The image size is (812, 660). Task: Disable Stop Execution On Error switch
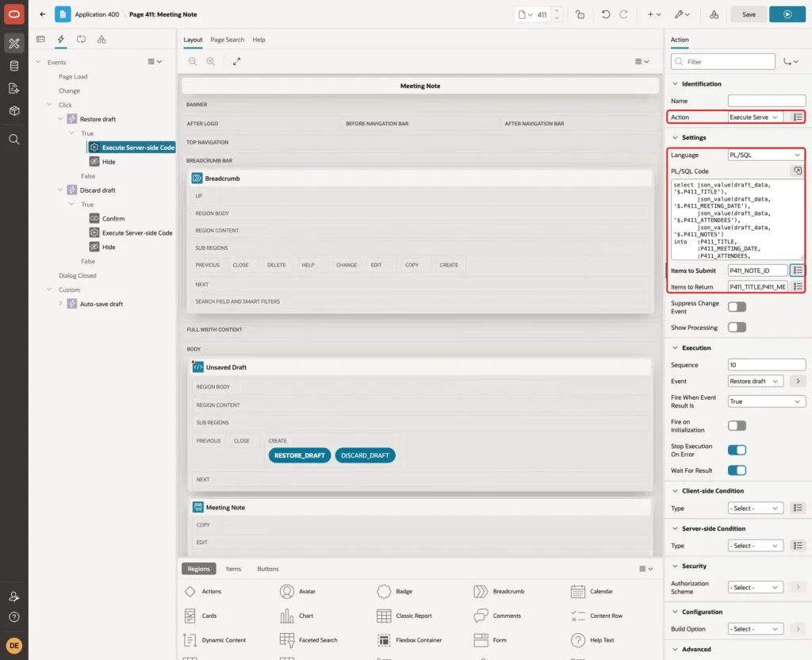[x=737, y=451]
